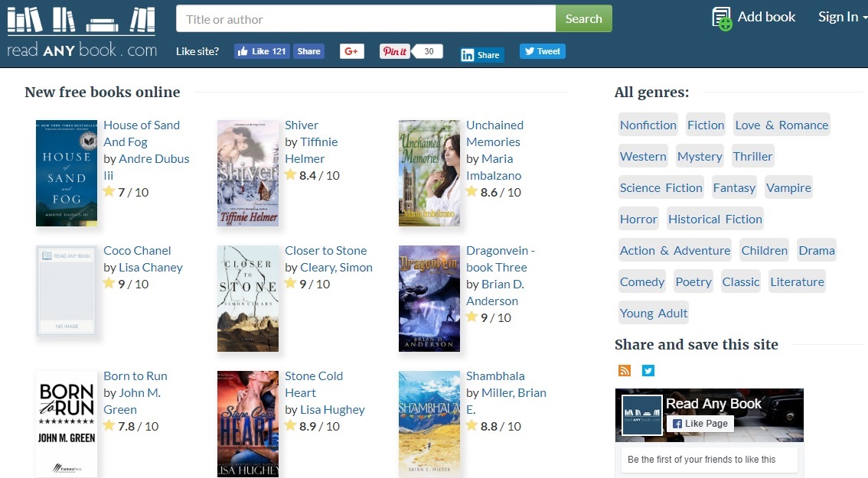Click the LinkedIn Share button
This screenshot has height=478, width=868.
[x=481, y=55]
